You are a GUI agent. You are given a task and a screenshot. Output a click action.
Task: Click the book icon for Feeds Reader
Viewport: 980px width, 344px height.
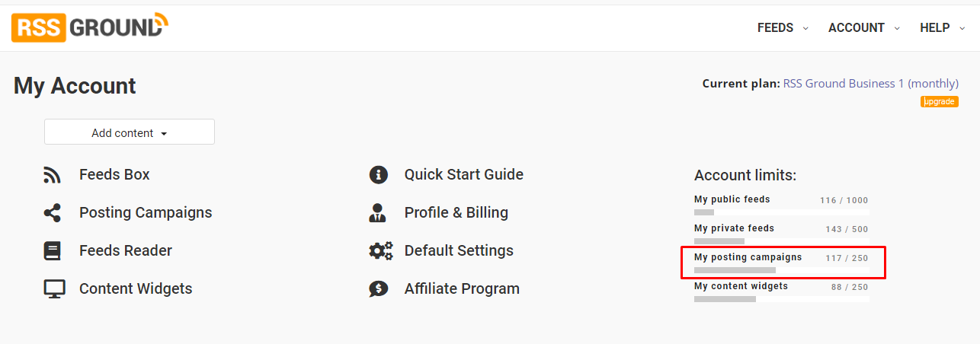52,251
